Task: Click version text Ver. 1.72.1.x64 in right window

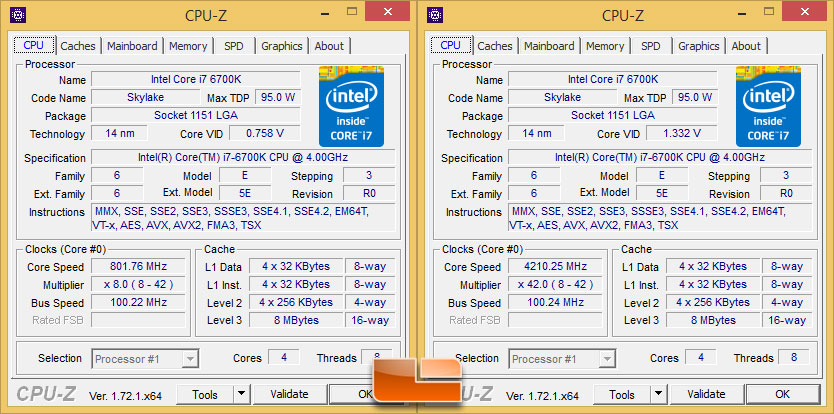Action: tap(542, 396)
